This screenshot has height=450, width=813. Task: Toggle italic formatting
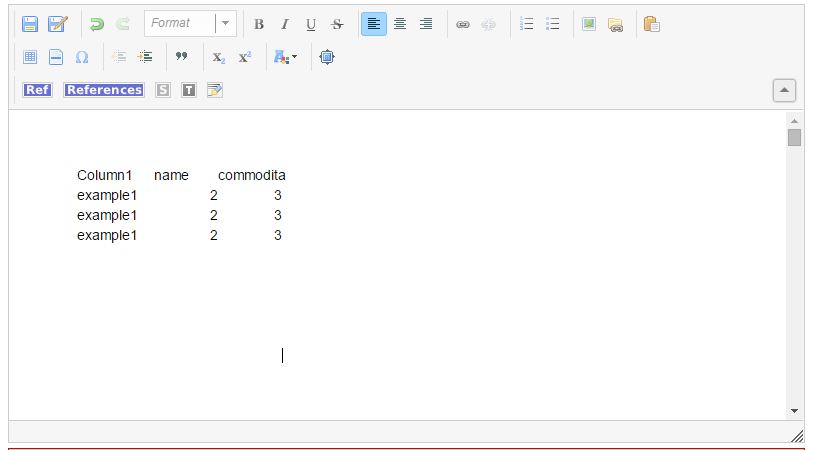coord(285,24)
